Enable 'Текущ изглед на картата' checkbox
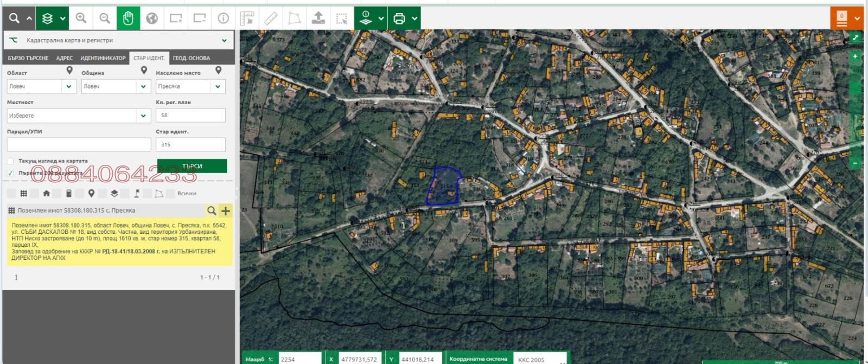This screenshot has height=364, width=868. pos(10,161)
